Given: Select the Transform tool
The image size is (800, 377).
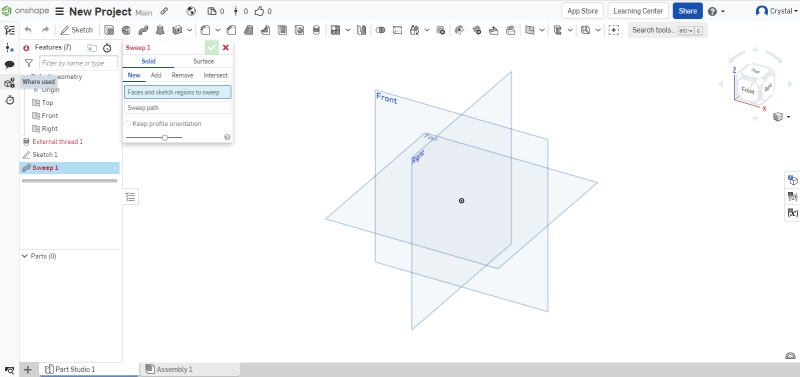Looking at the screenshot, I should (414, 30).
